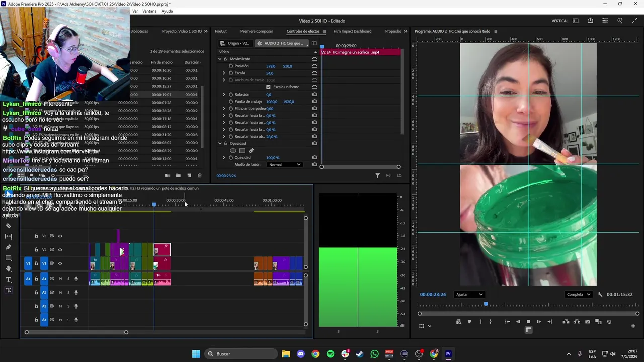Open the Ventana menu
This screenshot has width=644, height=362.
coord(149,11)
